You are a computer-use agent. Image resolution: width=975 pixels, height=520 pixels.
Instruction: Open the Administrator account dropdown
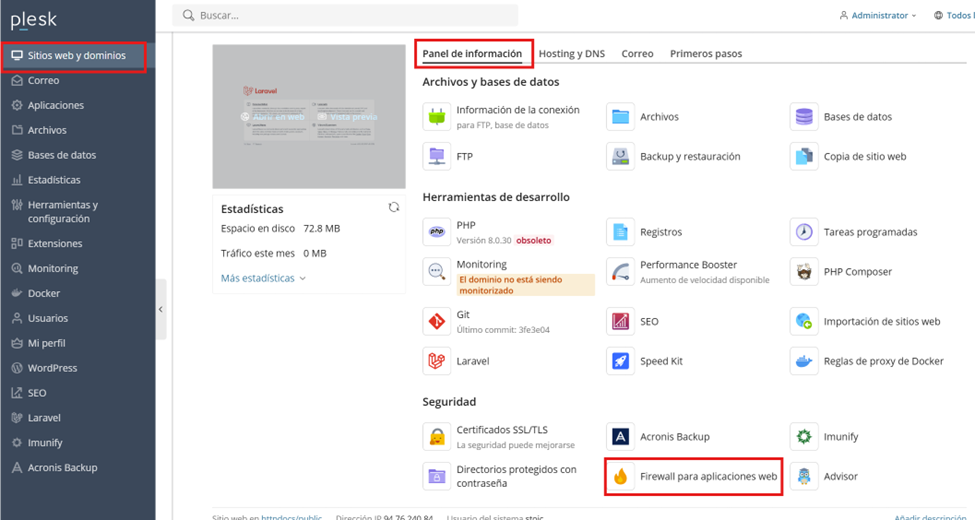pyautogui.click(x=878, y=16)
